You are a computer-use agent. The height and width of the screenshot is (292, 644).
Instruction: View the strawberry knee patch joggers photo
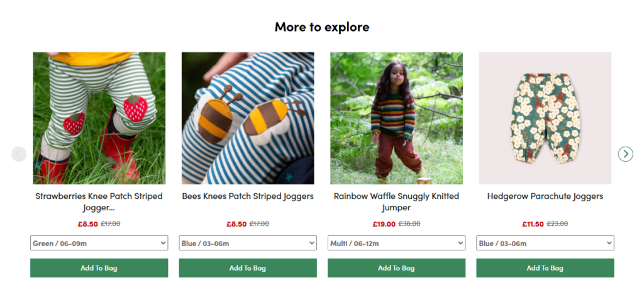point(99,118)
